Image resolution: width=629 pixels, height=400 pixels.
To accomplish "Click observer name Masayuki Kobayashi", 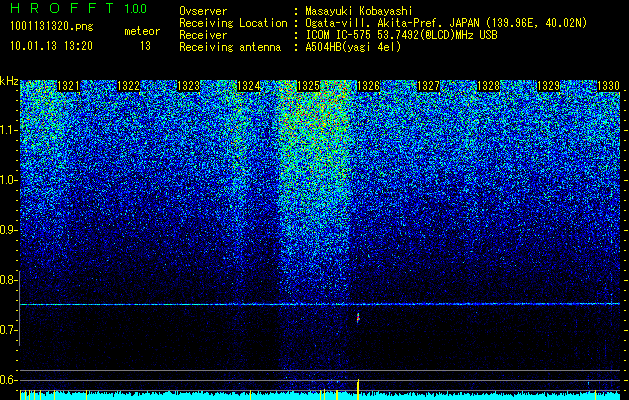I will [x=359, y=11].
